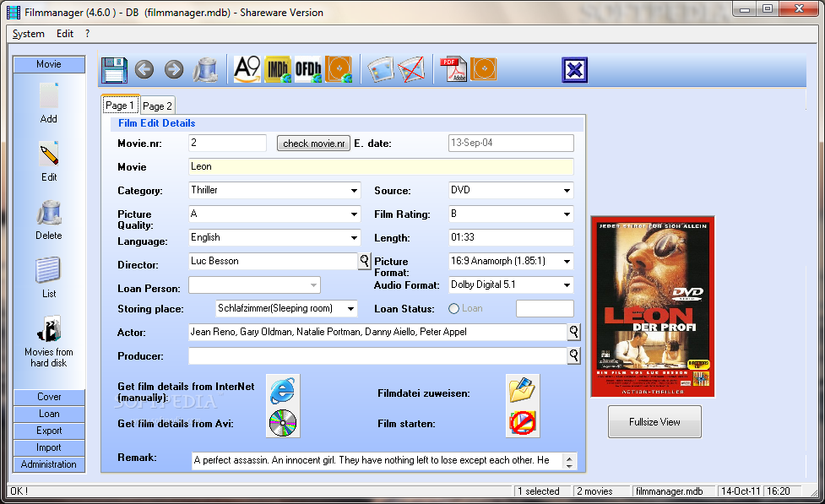
Task: Expand the Audio Format dropdown
Action: 567,285
